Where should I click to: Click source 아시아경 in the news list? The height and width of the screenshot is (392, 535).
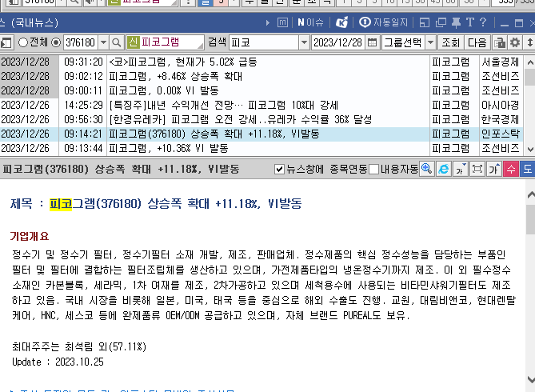click(x=501, y=105)
